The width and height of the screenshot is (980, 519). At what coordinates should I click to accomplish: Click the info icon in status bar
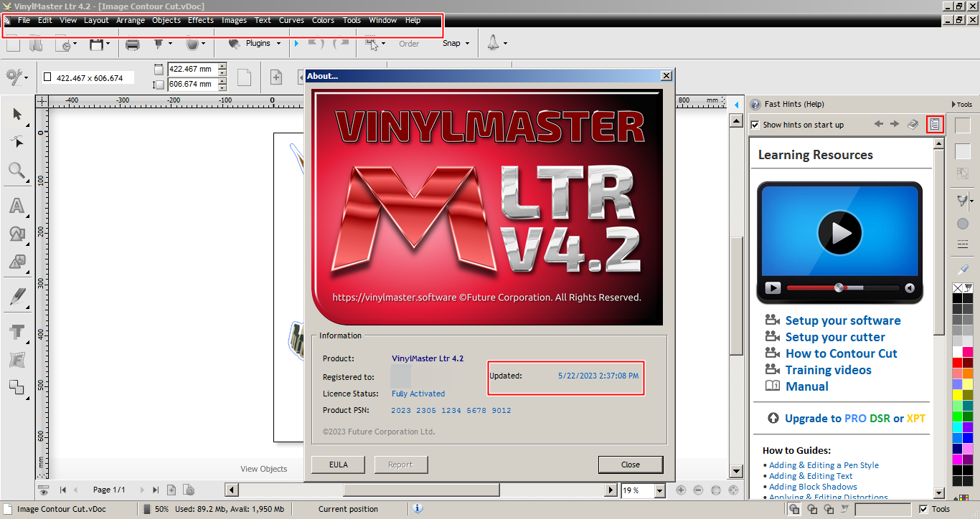[418, 509]
